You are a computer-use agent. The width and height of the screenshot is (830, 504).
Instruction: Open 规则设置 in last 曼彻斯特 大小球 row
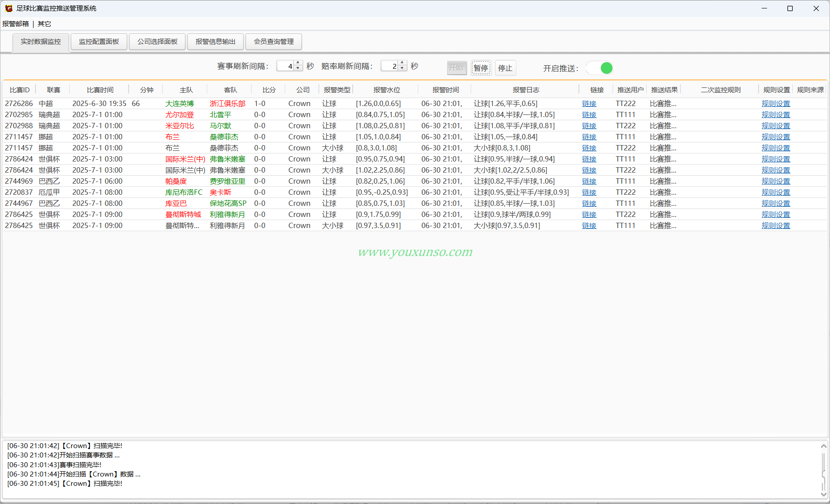776,225
